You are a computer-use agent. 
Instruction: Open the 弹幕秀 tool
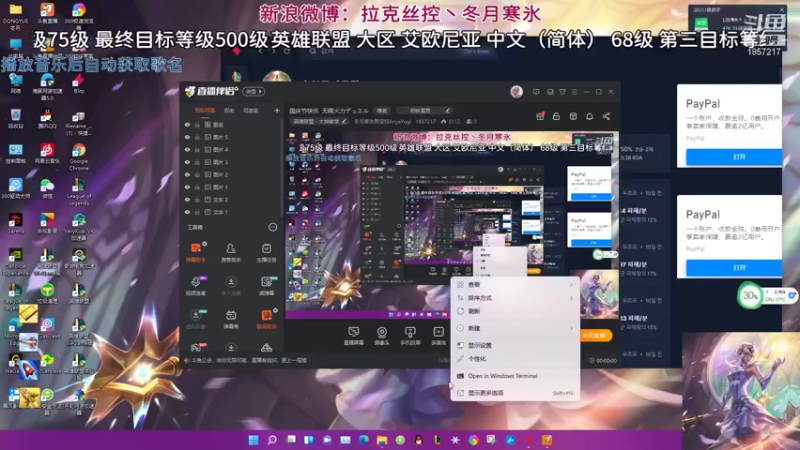pos(231,319)
